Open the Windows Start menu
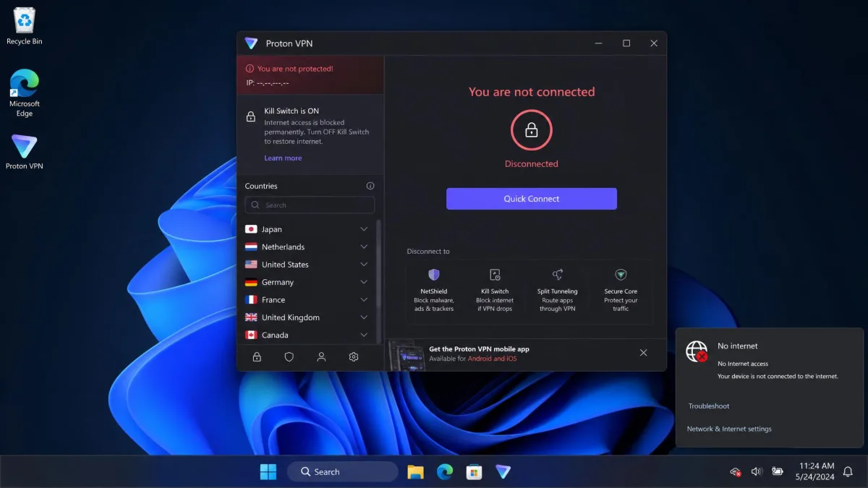Screen dimensions: 868x488 tap(268, 471)
